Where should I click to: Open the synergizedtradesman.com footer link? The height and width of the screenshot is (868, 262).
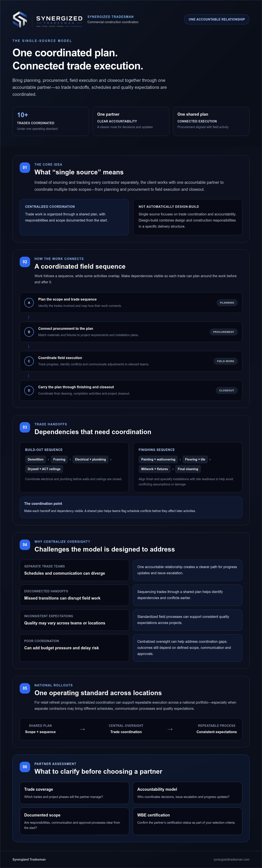coord(231,859)
